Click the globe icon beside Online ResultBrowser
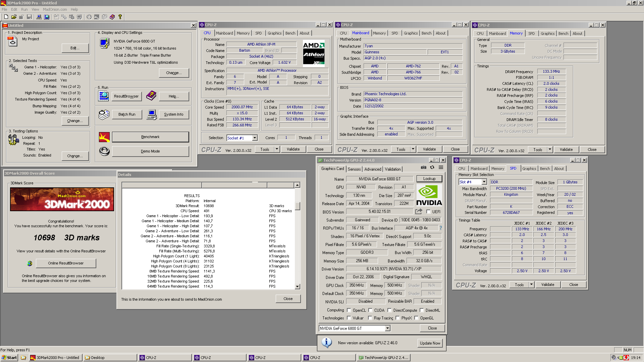The height and width of the screenshot is (362, 644). tap(30, 263)
